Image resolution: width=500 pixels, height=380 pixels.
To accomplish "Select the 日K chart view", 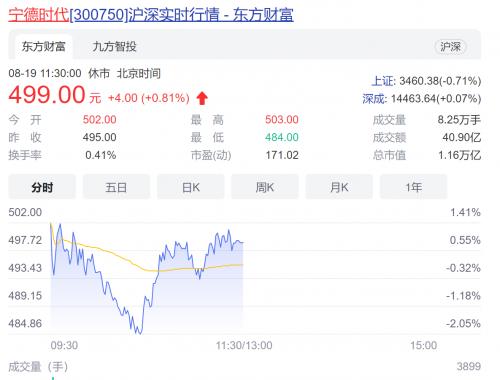I will point(191,187).
